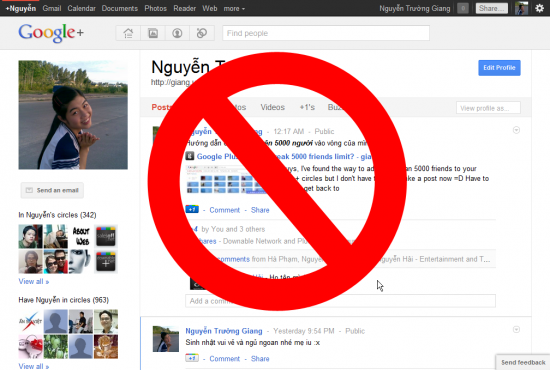Image resolution: width=550 pixels, height=370 pixels.
Task: Switch to the +1's tab
Action: coord(307,107)
